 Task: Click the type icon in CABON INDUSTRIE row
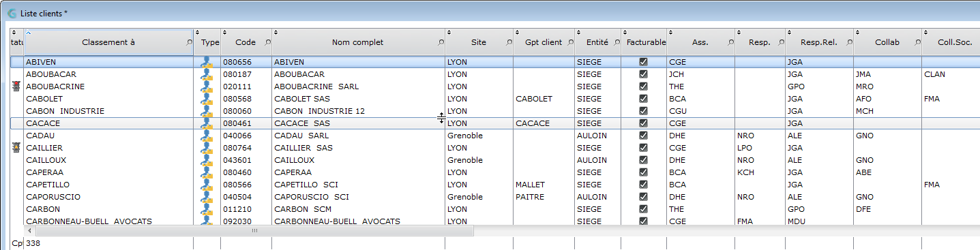pyautogui.click(x=207, y=111)
